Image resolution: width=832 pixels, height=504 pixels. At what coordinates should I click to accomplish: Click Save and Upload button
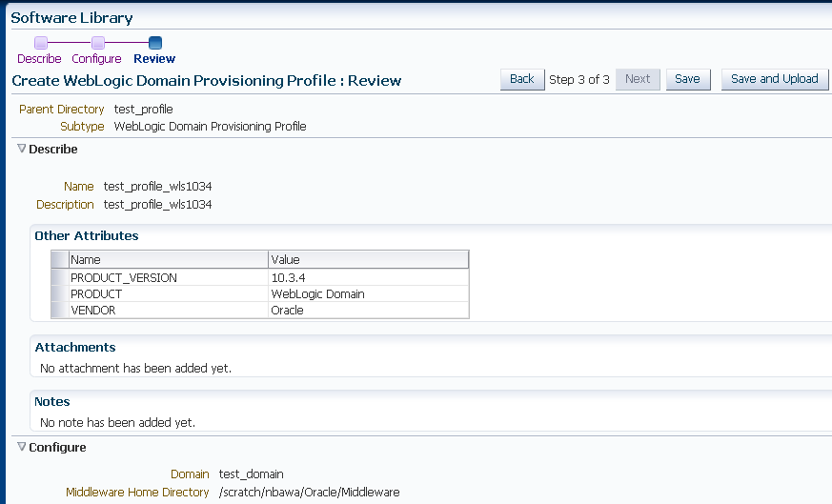(x=775, y=79)
